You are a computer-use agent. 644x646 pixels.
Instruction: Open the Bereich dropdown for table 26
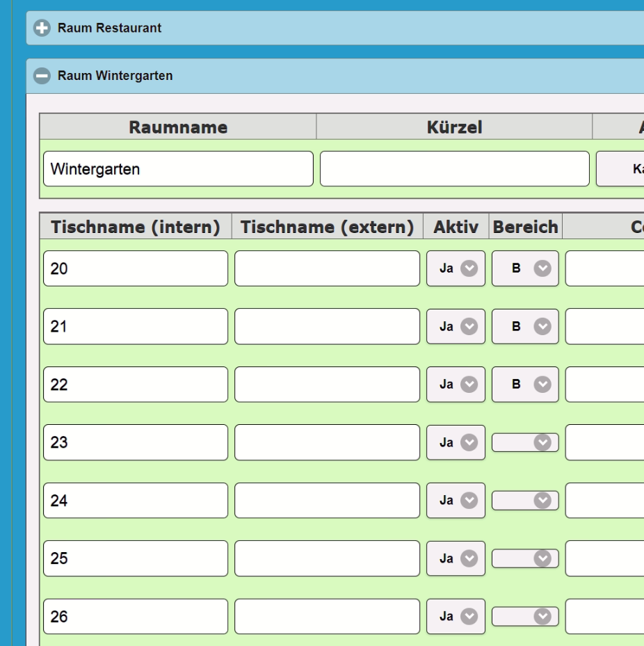525,616
